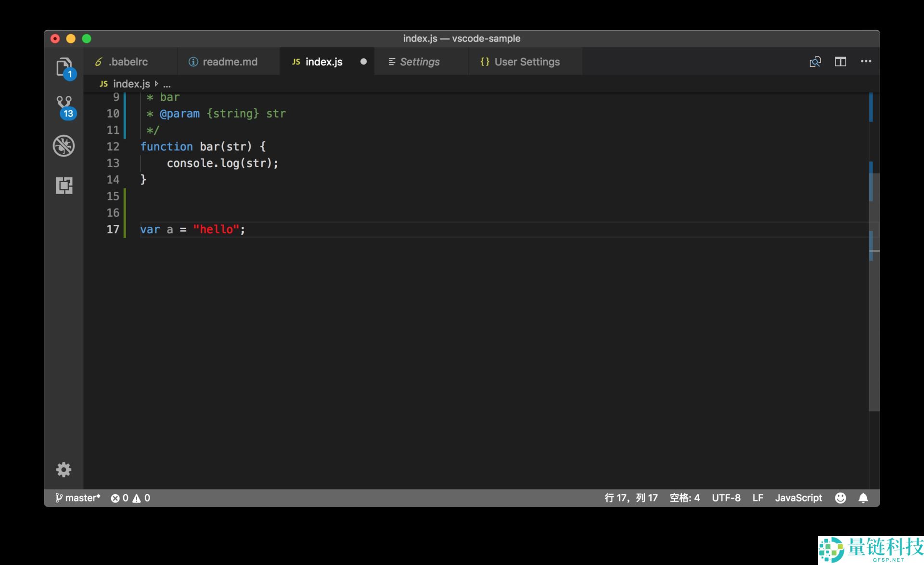This screenshot has height=565, width=924.
Task: Open the More Actions ellipsis menu
Action: click(866, 61)
